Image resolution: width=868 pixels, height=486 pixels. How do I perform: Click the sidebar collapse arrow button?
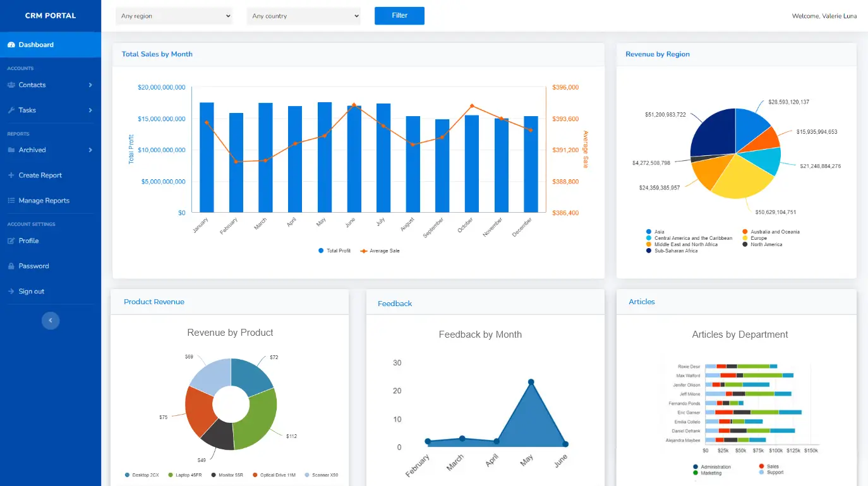[51, 321]
